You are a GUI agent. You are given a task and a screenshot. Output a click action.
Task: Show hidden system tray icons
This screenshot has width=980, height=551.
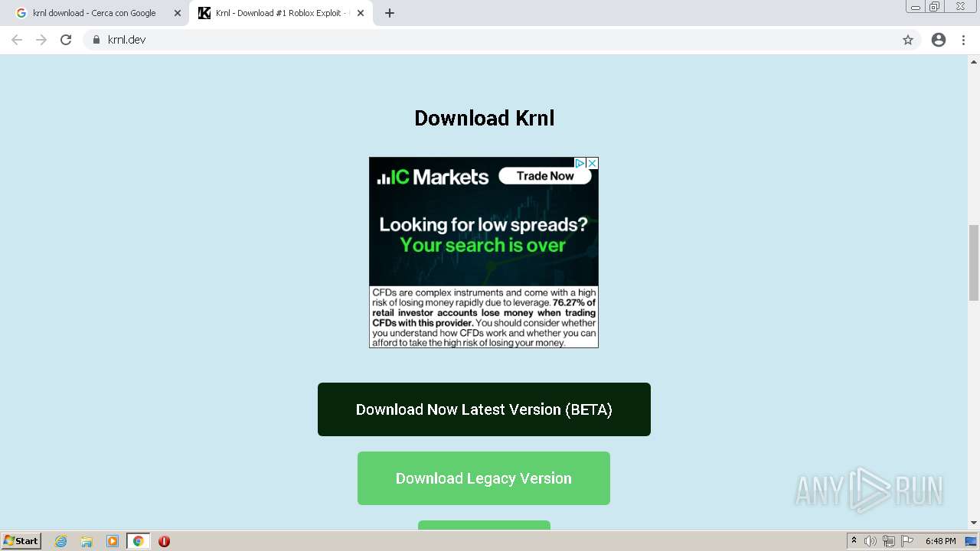click(x=854, y=541)
